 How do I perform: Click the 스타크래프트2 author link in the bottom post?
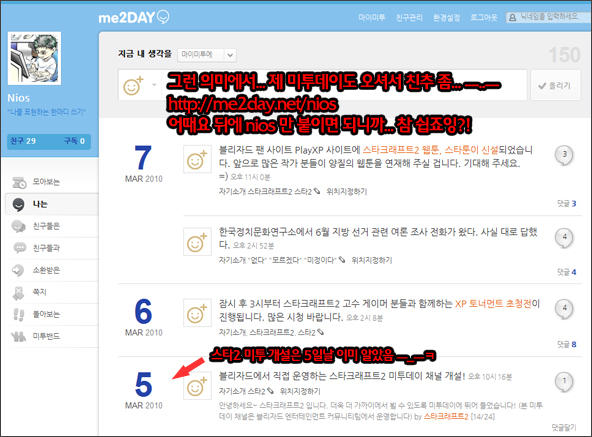pyautogui.click(x=446, y=416)
